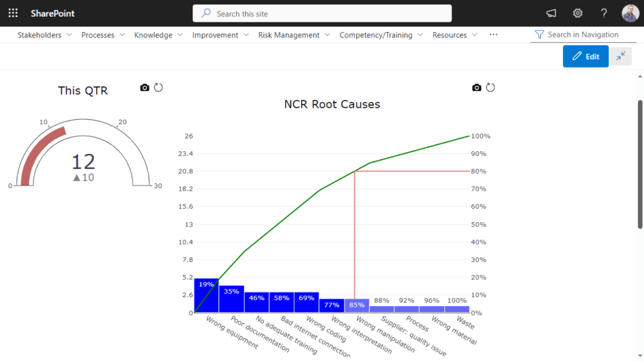Click the Edit page button
The width and height of the screenshot is (644, 362).
[586, 57]
